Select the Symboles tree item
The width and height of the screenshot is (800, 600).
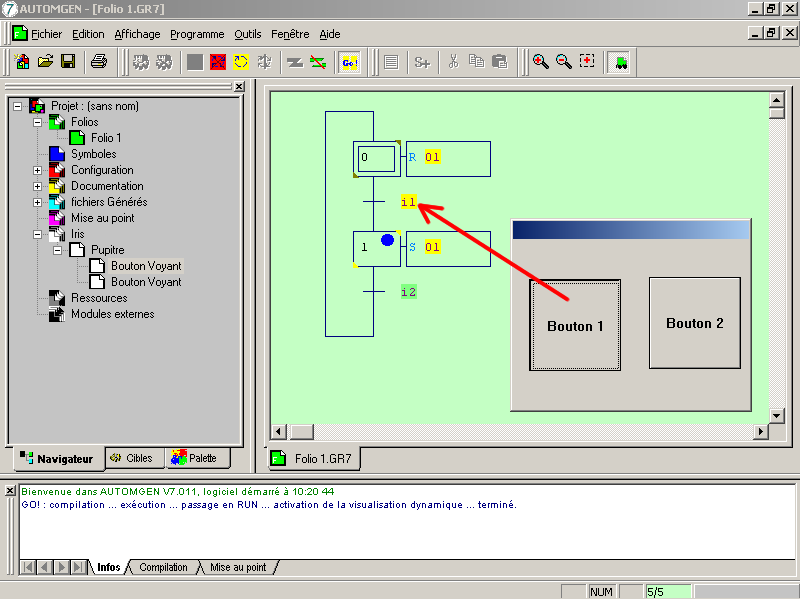click(93, 154)
